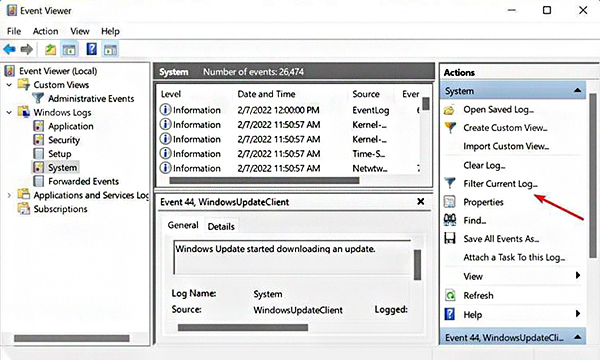
Task: Click the Filter Current Log funnel icon
Action: (450, 183)
